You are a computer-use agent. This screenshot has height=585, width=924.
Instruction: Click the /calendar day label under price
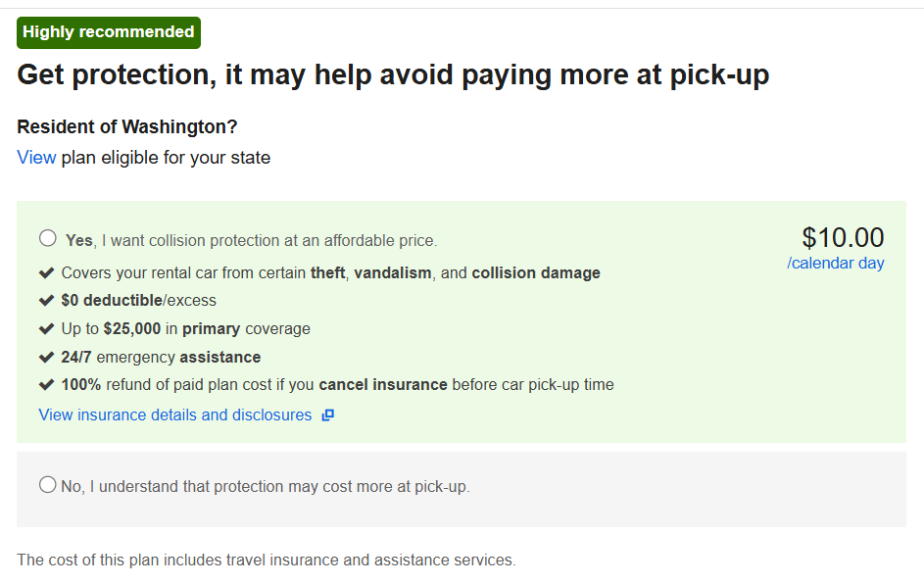pos(835,263)
